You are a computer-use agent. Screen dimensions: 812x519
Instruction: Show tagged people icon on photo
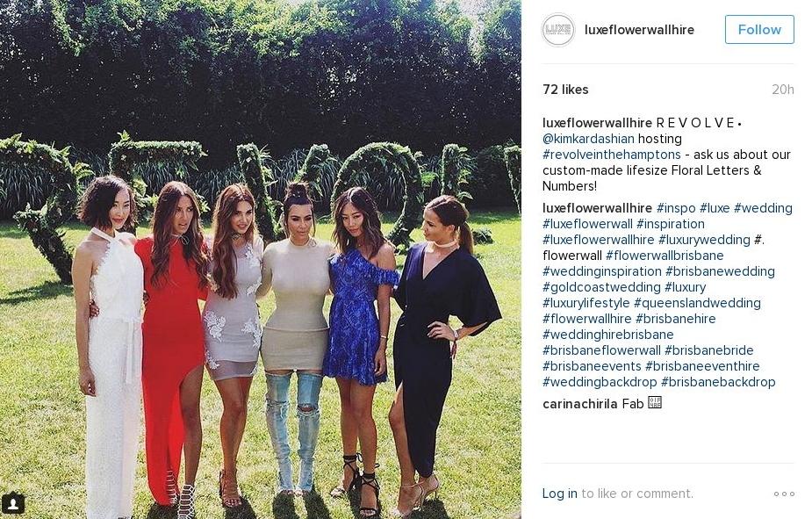(x=13, y=503)
